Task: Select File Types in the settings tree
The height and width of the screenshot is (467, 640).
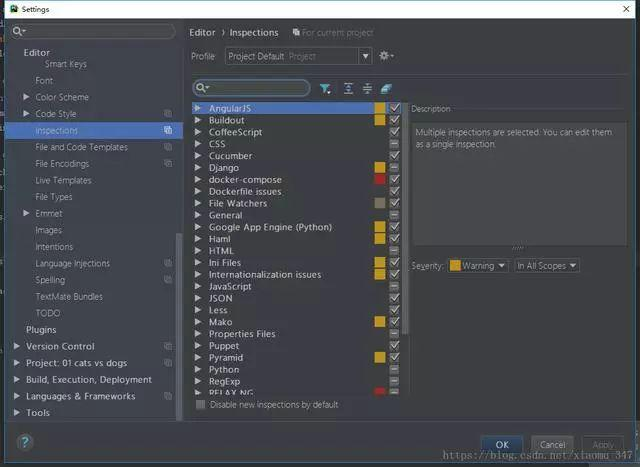Action: click(54, 197)
